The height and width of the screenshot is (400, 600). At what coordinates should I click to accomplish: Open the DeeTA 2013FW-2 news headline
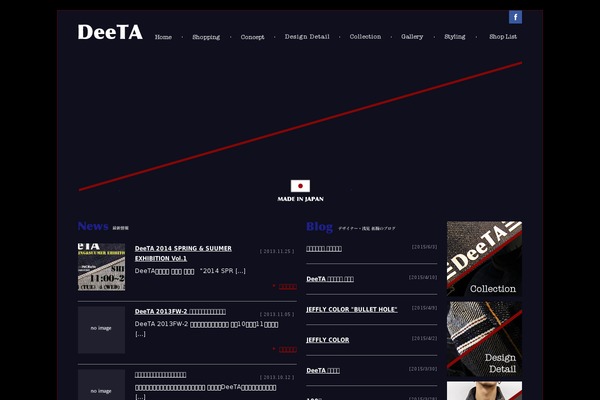coord(180,312)
